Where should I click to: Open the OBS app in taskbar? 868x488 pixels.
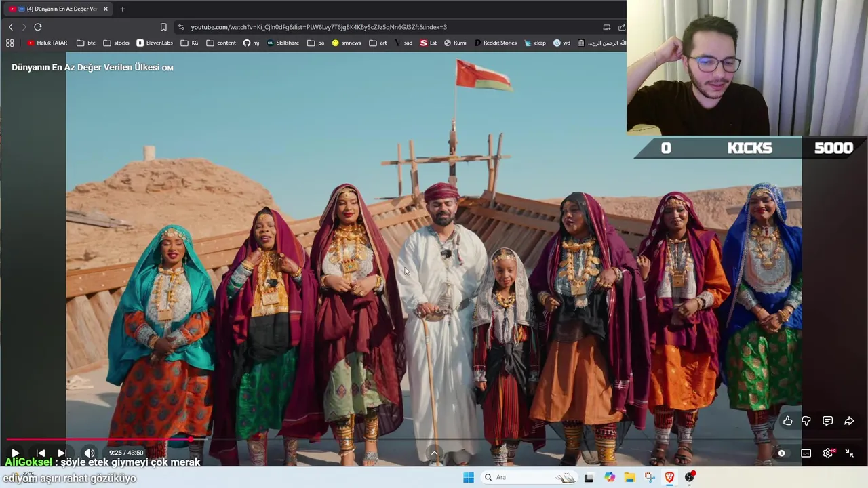[690, 477]
